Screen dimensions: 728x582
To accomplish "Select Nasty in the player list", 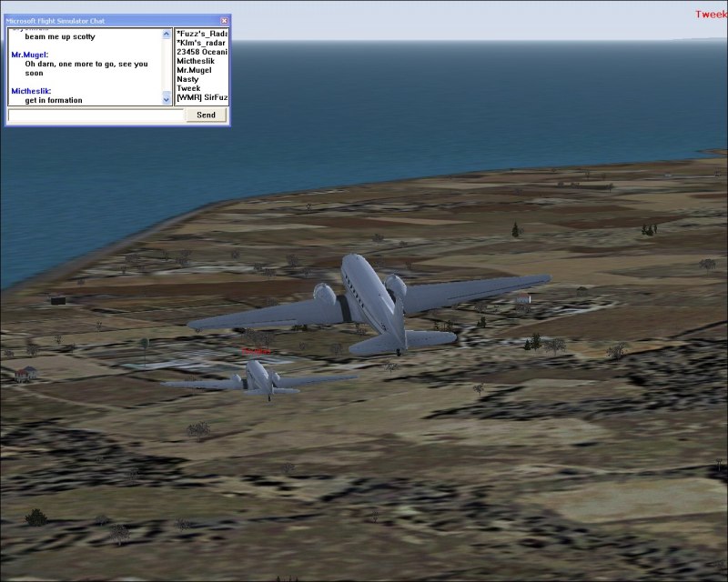I will pos(187,79).
